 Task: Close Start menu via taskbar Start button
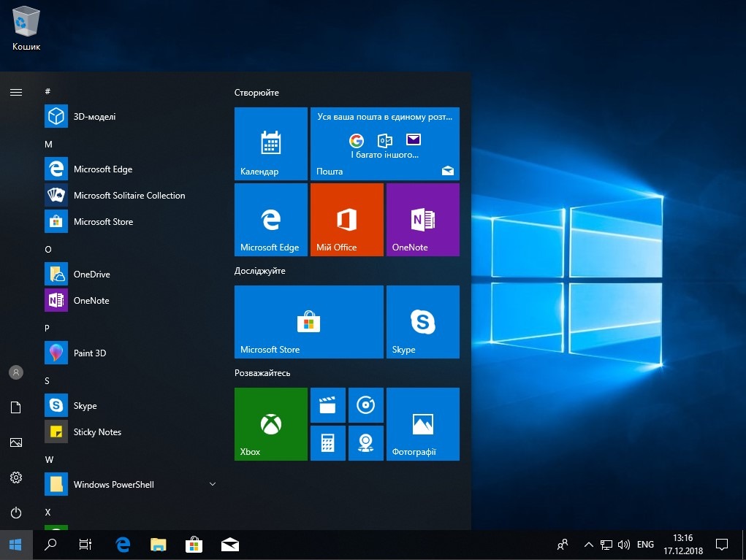point(15,545)
